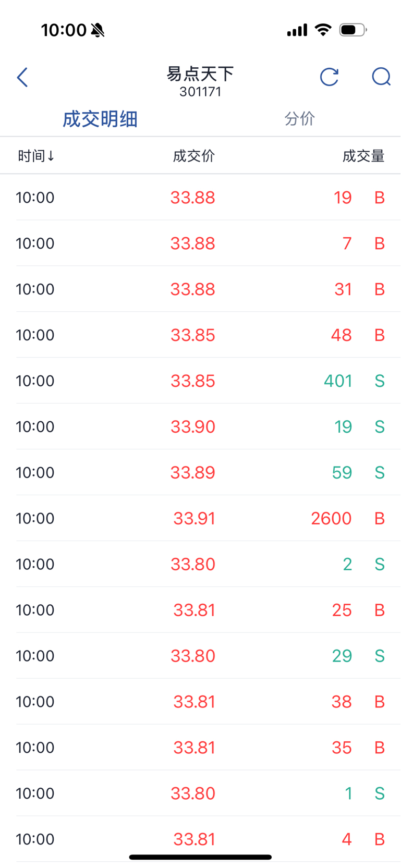Select the 2600 volume buy trade row
The height and width of the screenshot is (868, 401).
click(200, 518)
